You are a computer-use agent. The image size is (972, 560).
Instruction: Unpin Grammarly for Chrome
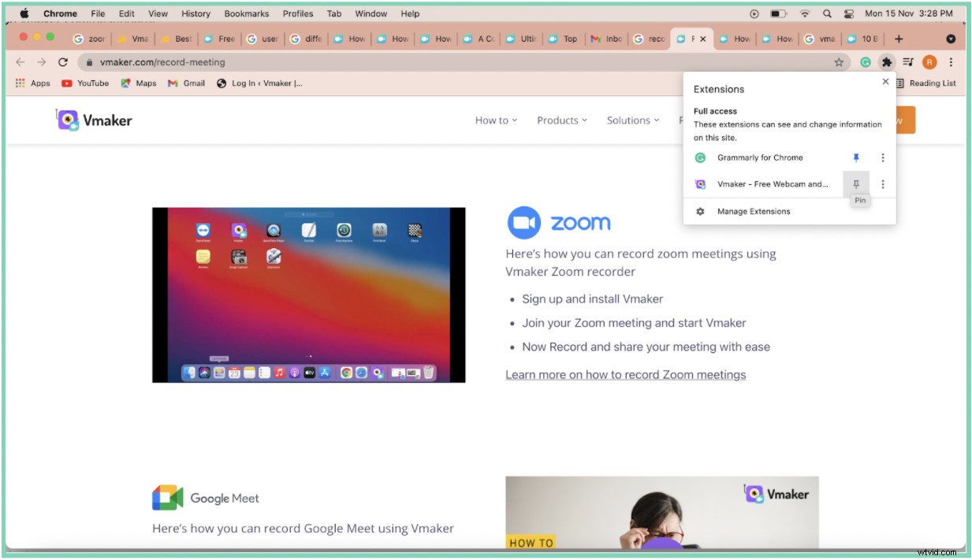856,157
